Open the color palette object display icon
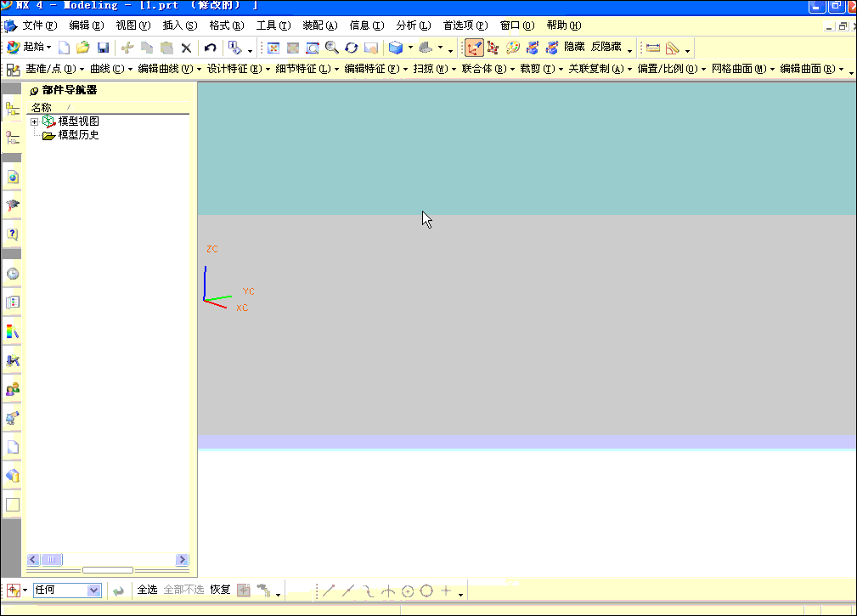The width and height of the screenshot is (857, 616). point(513,48)
